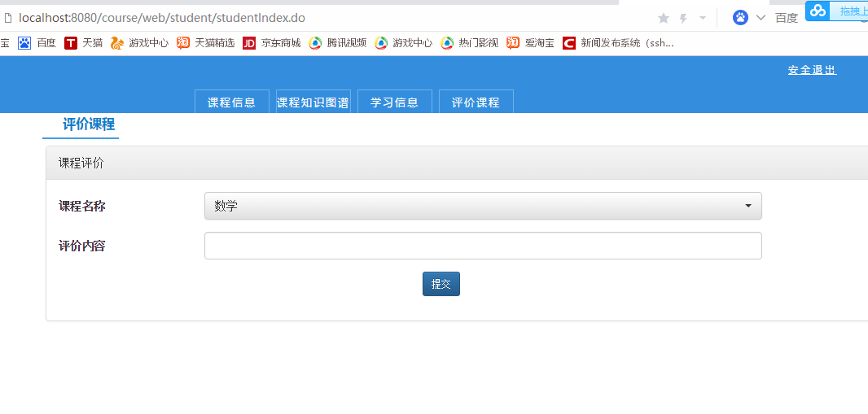Click the Baidu paw search engine icon

(740, 18)
